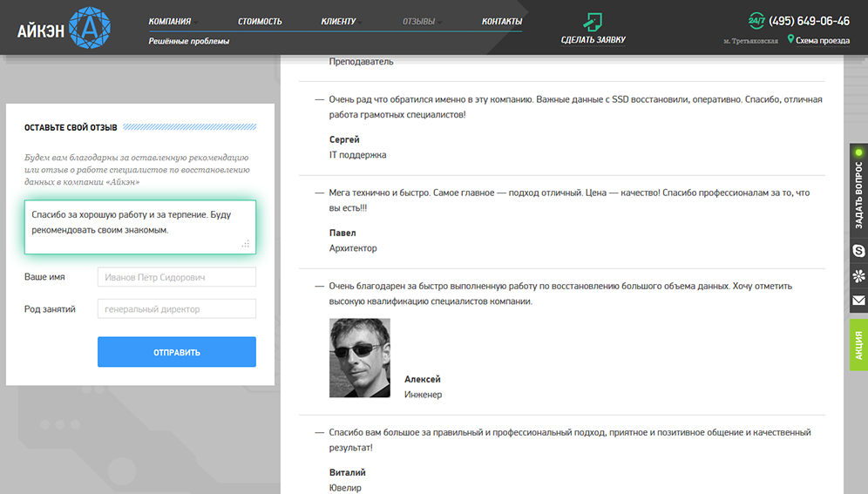The width and height of the screenshot is (868, 494).
Task: Click the Сделать заявку form icon
Action: click(593, 22)
